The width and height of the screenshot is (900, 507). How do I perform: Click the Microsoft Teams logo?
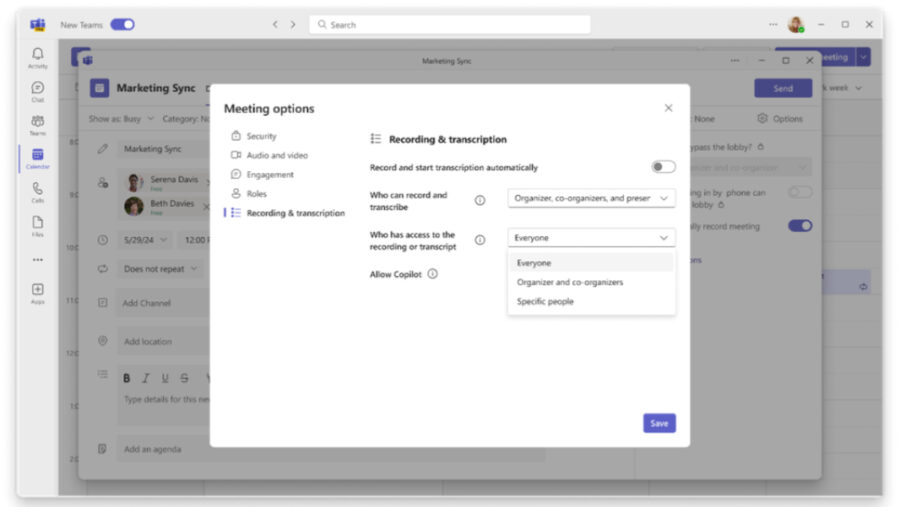point(38,25)
